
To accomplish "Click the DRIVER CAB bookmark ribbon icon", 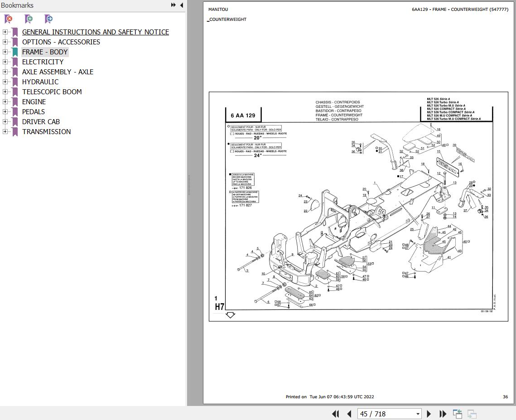I will 15,121.
